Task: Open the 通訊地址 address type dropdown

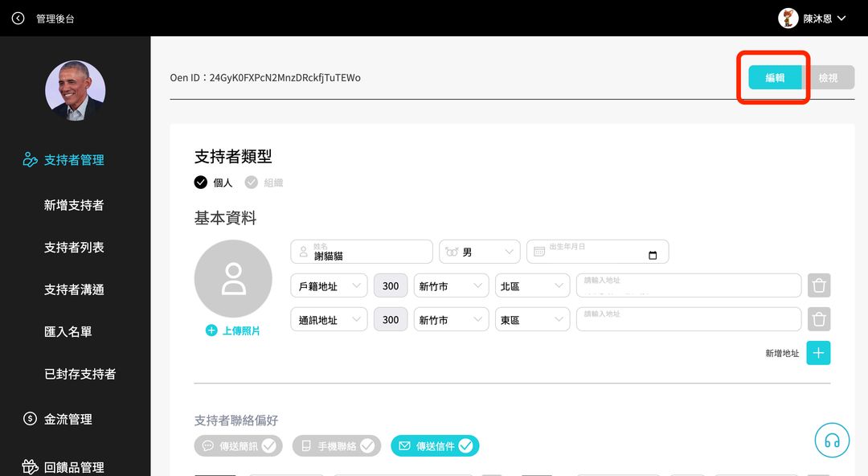Action: click(x=329, y=319)
